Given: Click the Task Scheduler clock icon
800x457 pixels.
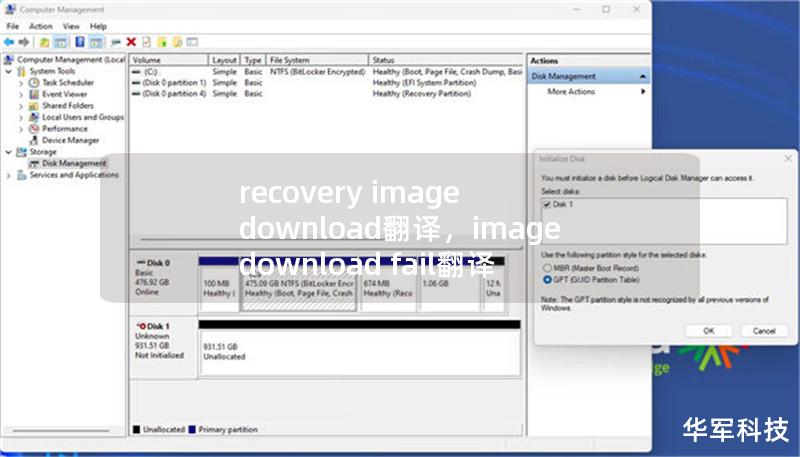Looking at the screenshot, I should click(34, 82).
